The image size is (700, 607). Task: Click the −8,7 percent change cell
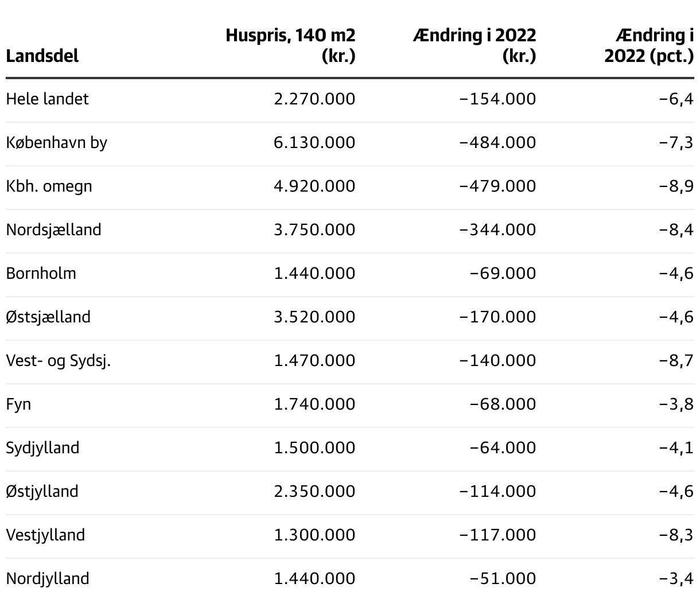676,360
